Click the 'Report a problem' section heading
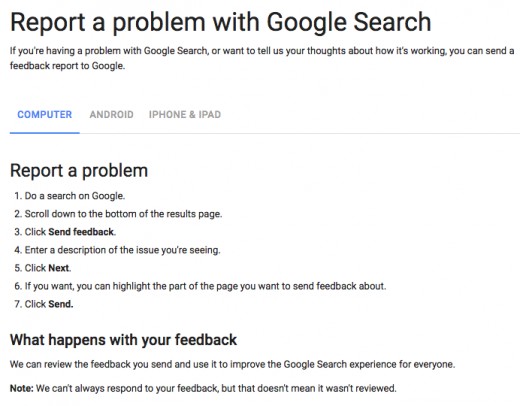 click(x=79, y=171)
